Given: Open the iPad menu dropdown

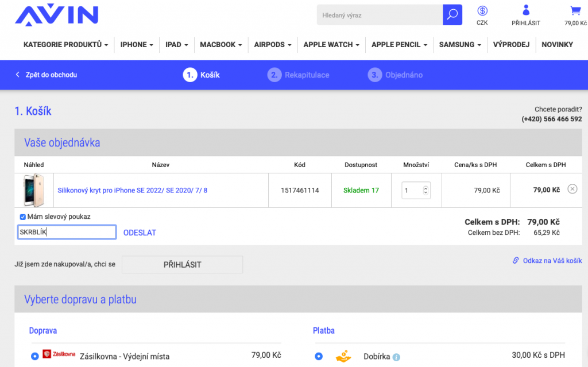Looking at the screenshot, I should pos(177,45).
